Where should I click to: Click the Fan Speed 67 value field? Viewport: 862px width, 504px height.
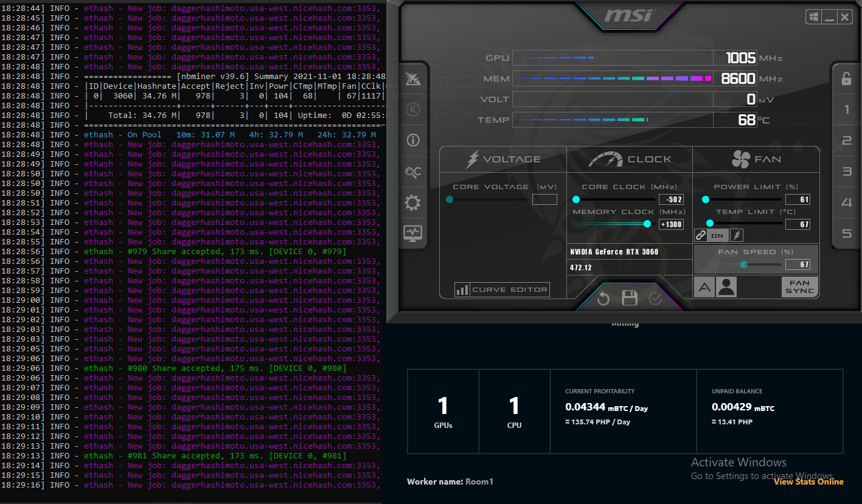coord(798,264)
